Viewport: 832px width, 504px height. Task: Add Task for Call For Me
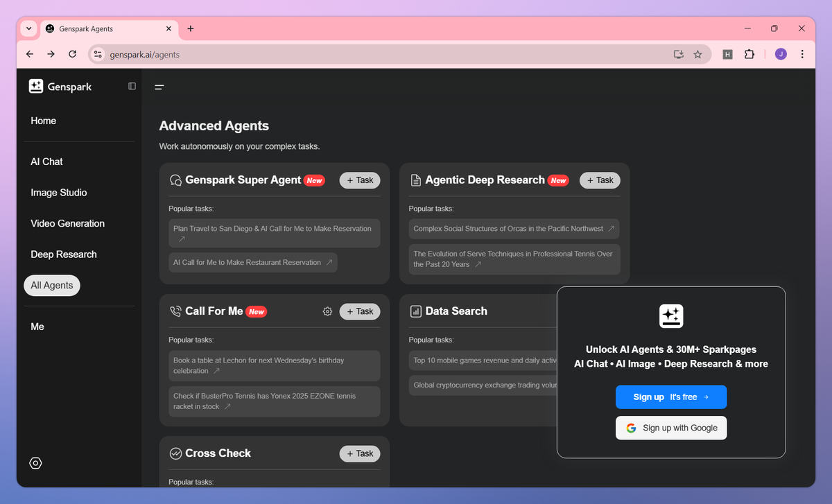(x=360, y=311)
